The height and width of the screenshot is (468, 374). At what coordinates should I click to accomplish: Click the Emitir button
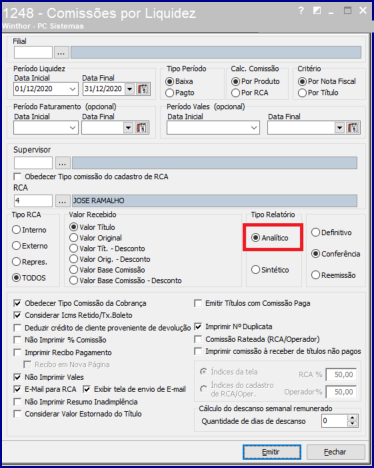pyautogui.click(x=272, y=452)
